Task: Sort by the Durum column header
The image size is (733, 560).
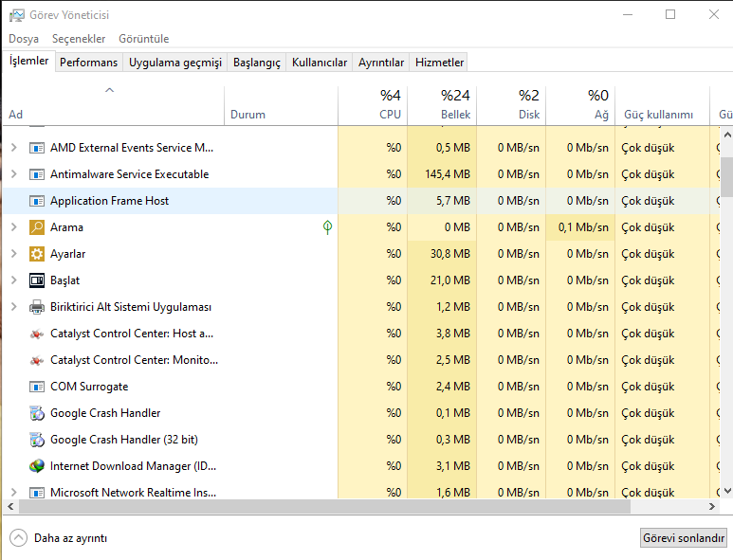Action: [x=281, y=105]
